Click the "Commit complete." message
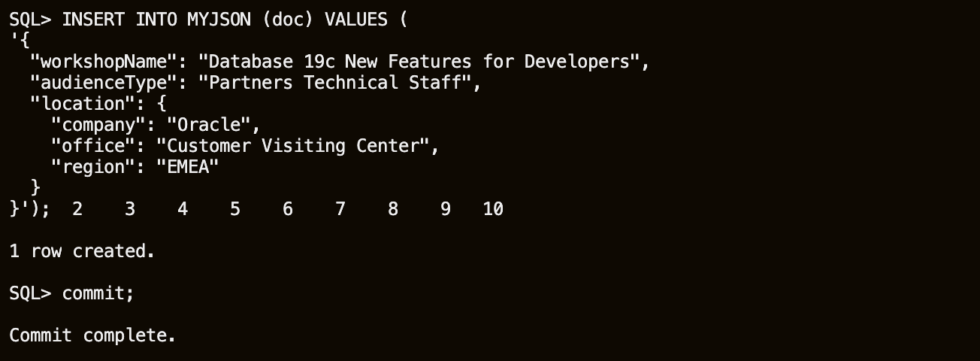 tap(92, 335)
